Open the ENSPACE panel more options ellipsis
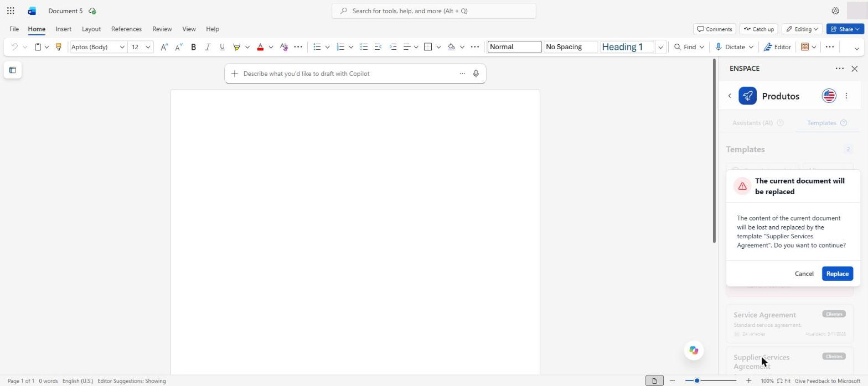868x386 pixels. [x=840, y=69]
